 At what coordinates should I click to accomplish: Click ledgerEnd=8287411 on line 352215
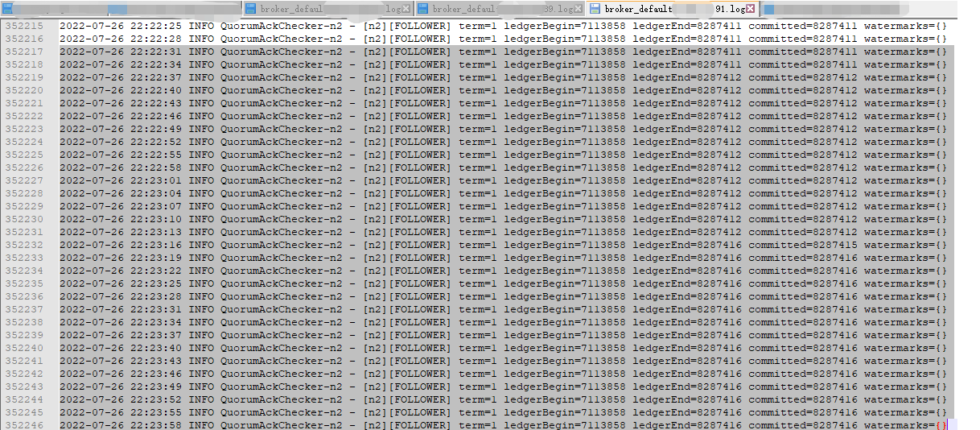click(x=687, y=26)
